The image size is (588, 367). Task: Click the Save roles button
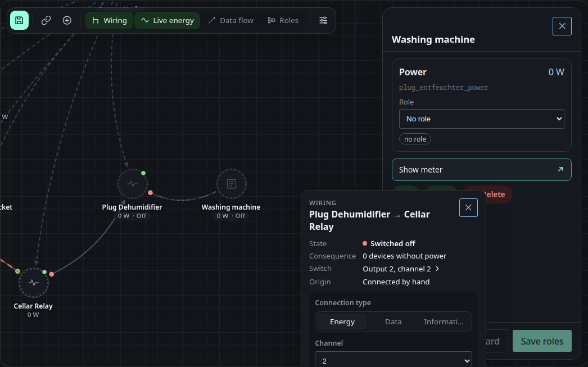(542, 341)
